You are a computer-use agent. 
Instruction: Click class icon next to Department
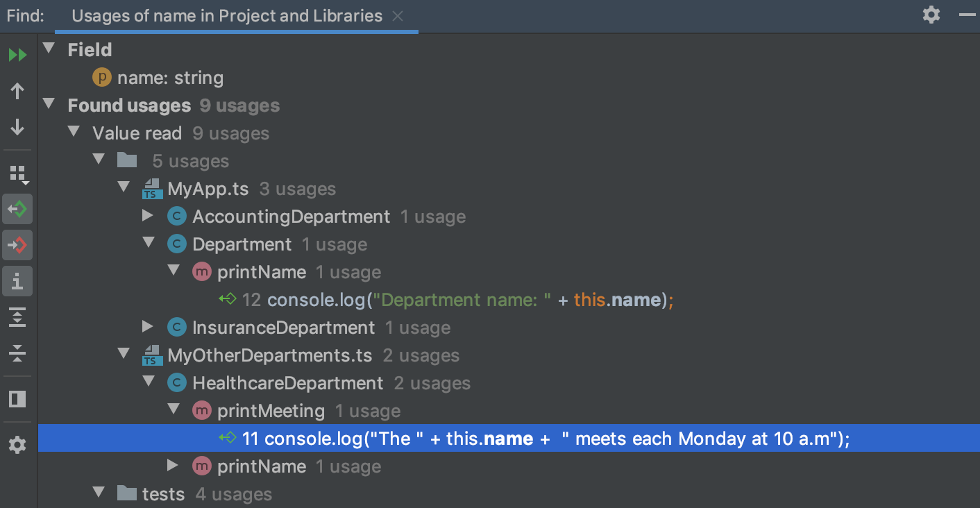coord(177,244)
